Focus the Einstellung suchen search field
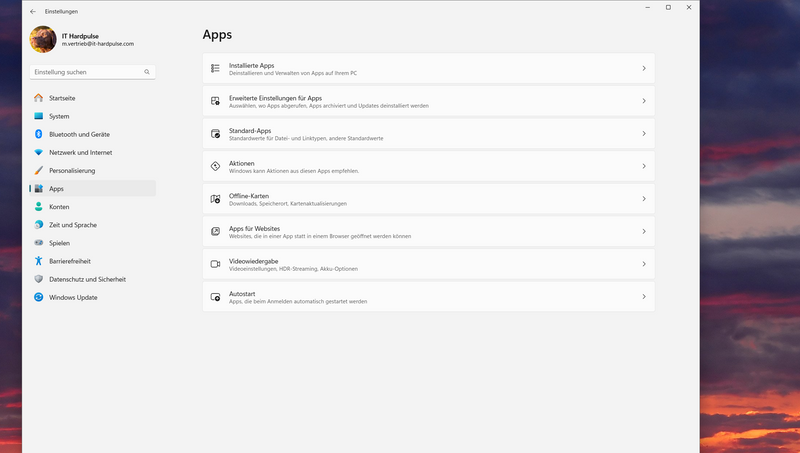The width and height of the screenshot is (800, 453). coord(85,72)
